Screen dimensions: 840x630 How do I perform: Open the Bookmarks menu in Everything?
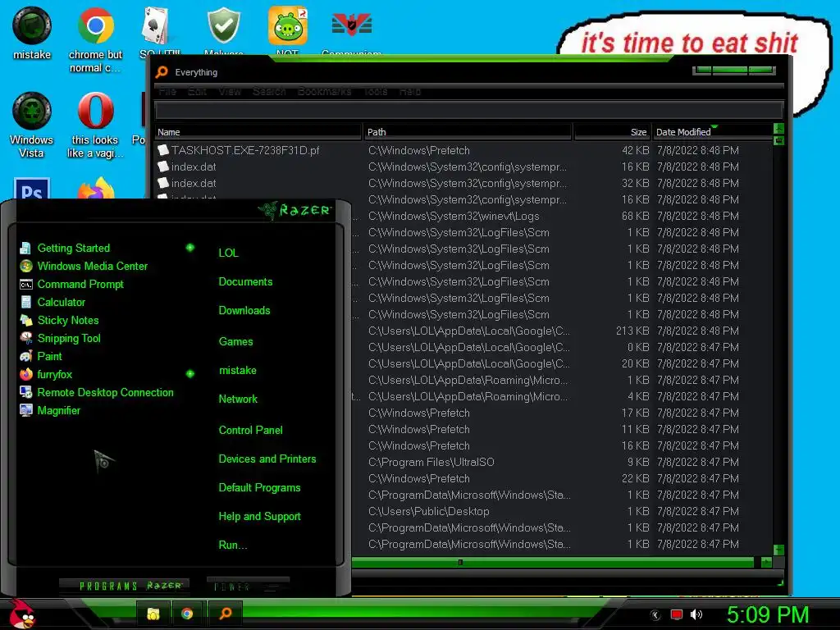point(325,92)
